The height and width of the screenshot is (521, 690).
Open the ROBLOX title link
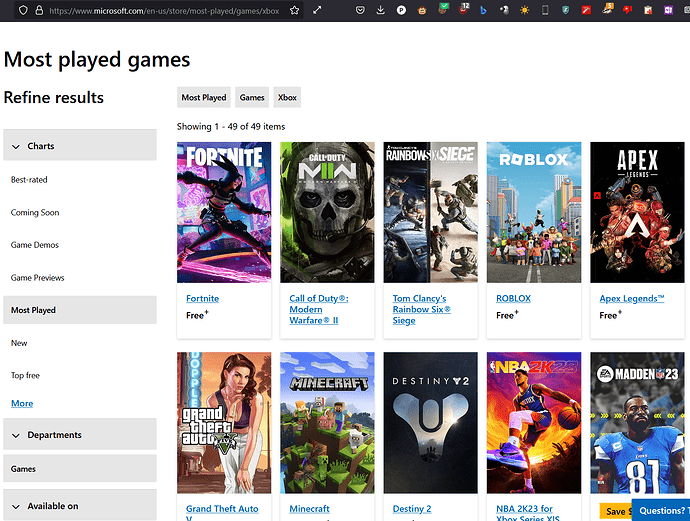coord(513,298)
